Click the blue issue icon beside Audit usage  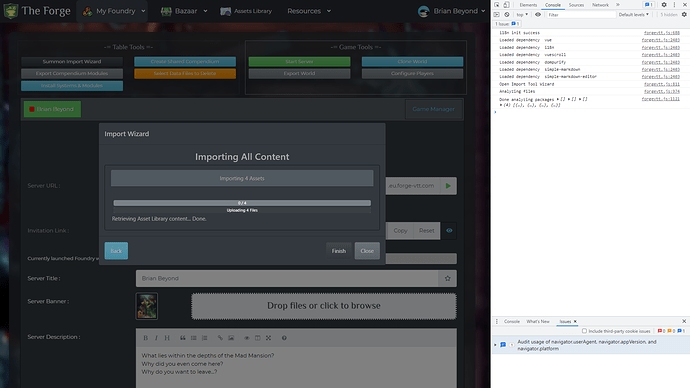click(x=503, y=345)
